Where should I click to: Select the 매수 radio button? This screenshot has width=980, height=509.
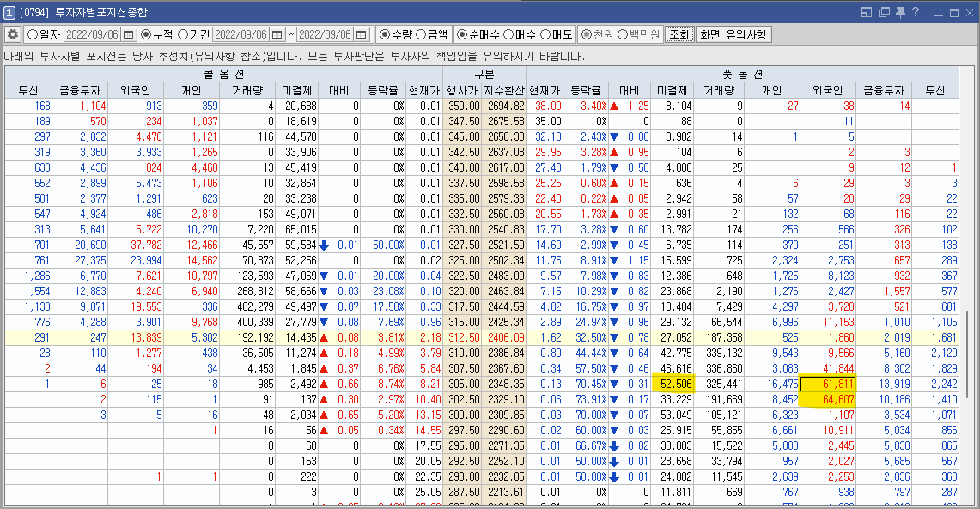[x=508, y=34]
